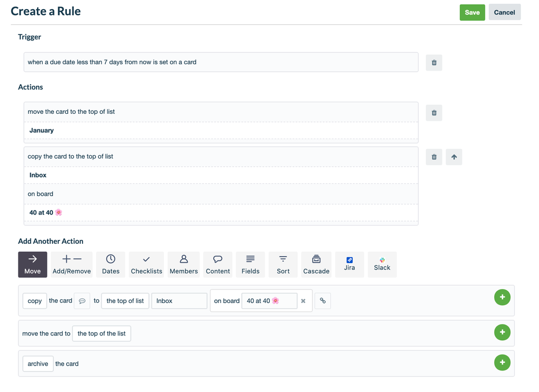The width and height of the screenshot is (539, 392).
Task: Open the Checklists action tab
Action: (x=146, y=265)
